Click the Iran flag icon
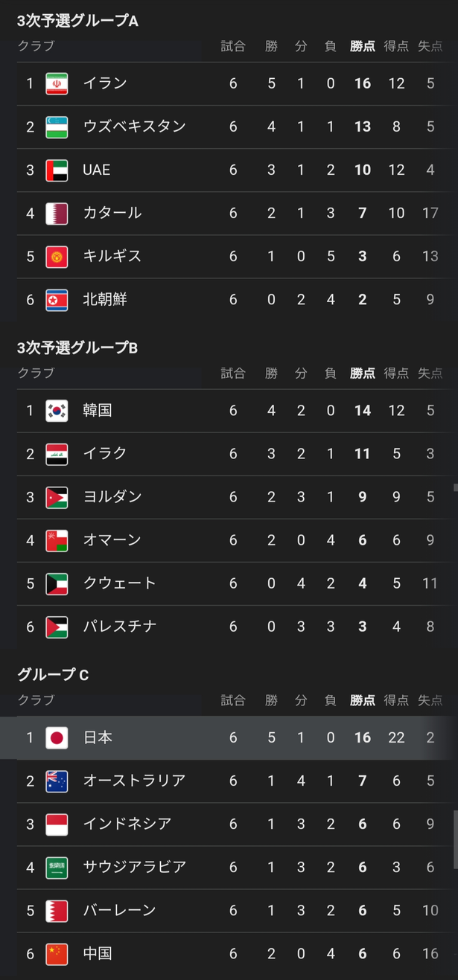Viewport: 458px width, 980px height. point(57,83)
